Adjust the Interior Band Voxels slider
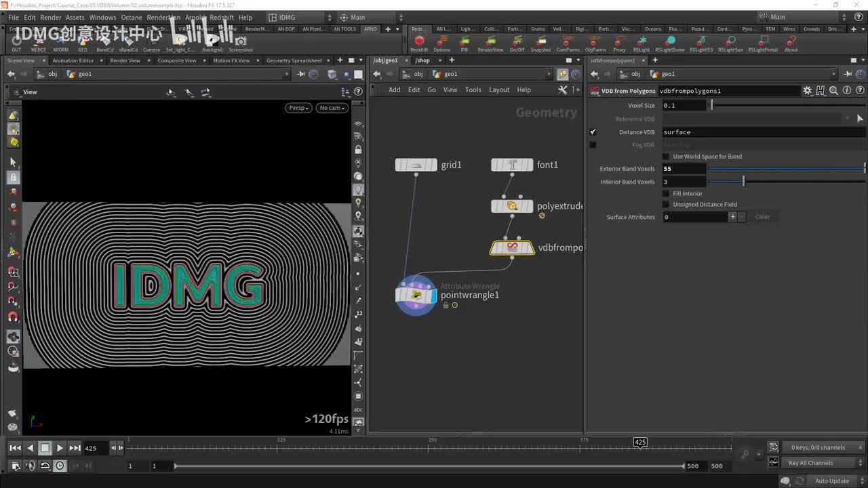The height and width of the screenshot is (488, 868). pyautogui.click(x=743, y=182)
